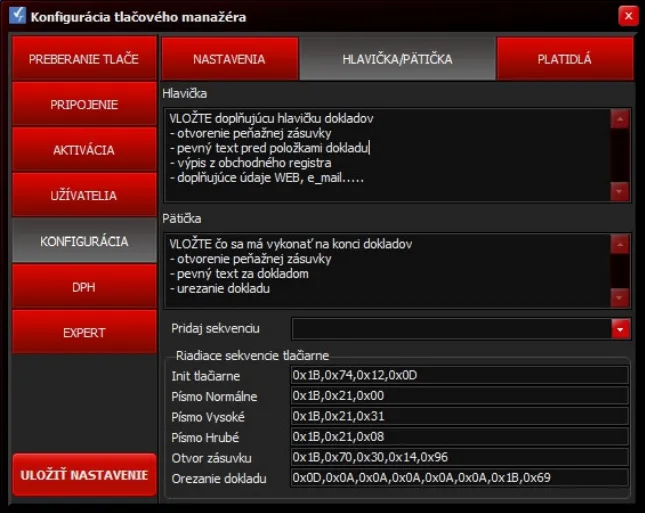Edit the Písmo Hrubé sequence field
Viewport: 645px width, 513px height.
tap(459, 437)
